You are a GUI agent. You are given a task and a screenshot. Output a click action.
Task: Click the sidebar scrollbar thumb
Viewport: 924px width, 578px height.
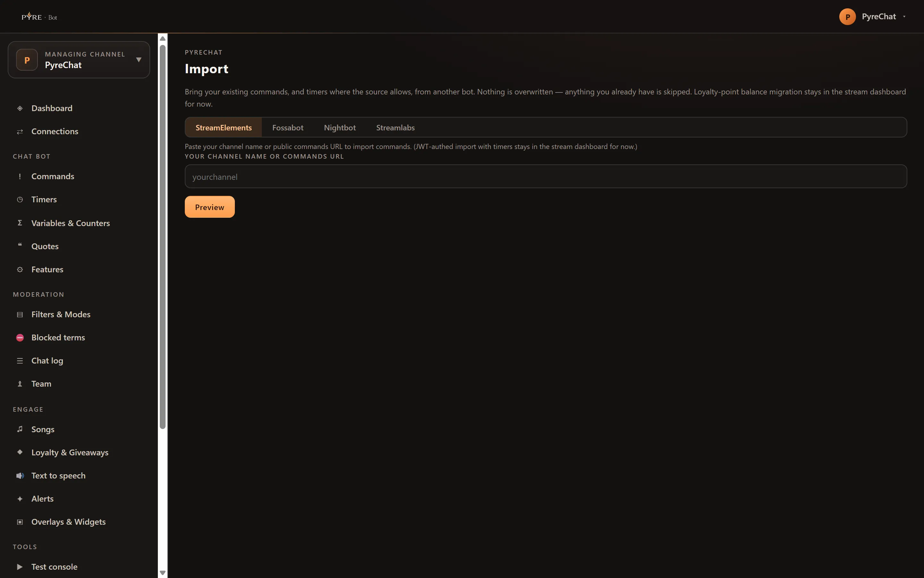(163, 237)
